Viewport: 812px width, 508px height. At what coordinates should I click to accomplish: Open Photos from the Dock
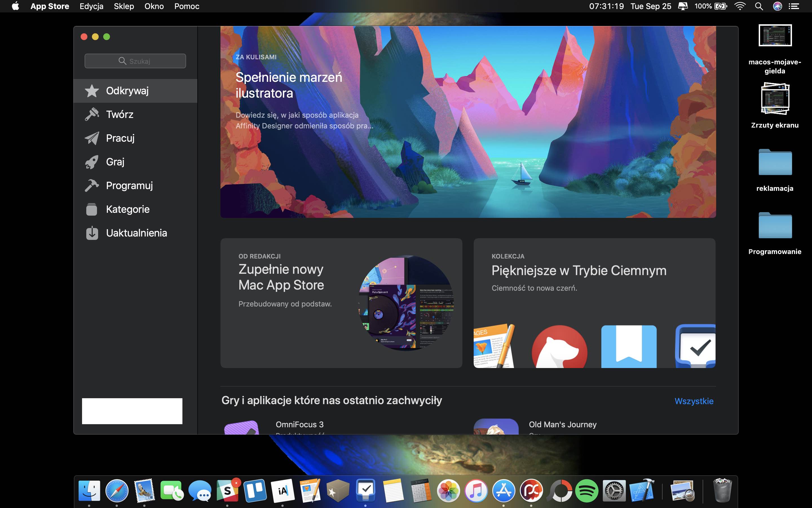pyautogui.click(x=448, y=491)
